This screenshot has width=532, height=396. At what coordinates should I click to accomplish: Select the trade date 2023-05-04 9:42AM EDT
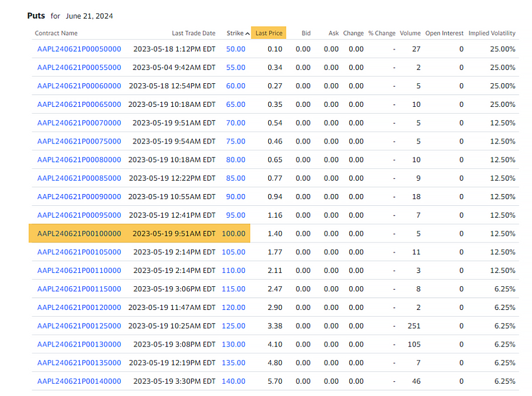pos(174,67)
